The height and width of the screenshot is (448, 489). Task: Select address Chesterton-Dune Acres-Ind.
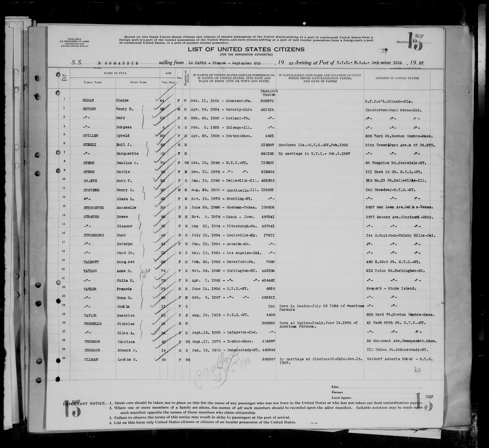pos(393,110)
